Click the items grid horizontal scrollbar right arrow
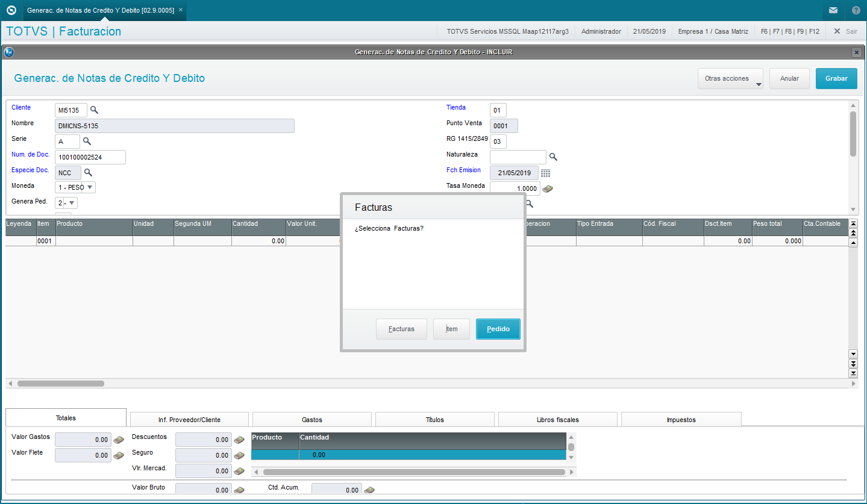Image resolution: width=867 pixels, height=504 pixels. 853,384
